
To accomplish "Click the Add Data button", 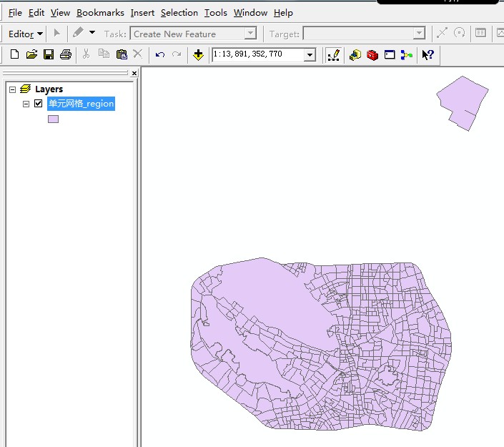I will 198,54.
